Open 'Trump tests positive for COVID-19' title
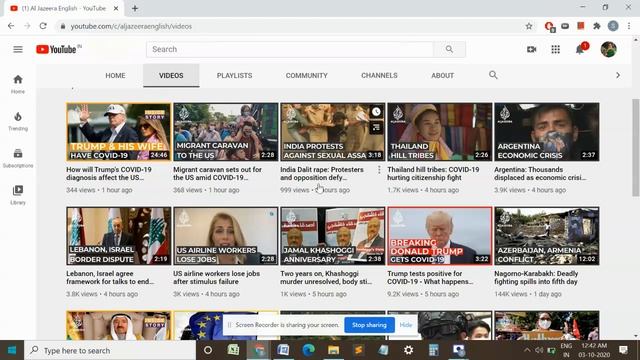The height and width of the screenshot is (360, 640). click(430, 278)
